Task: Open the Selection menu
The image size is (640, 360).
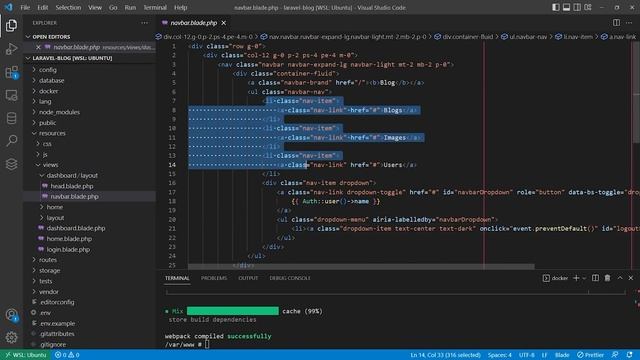Action: pos(68,7)
